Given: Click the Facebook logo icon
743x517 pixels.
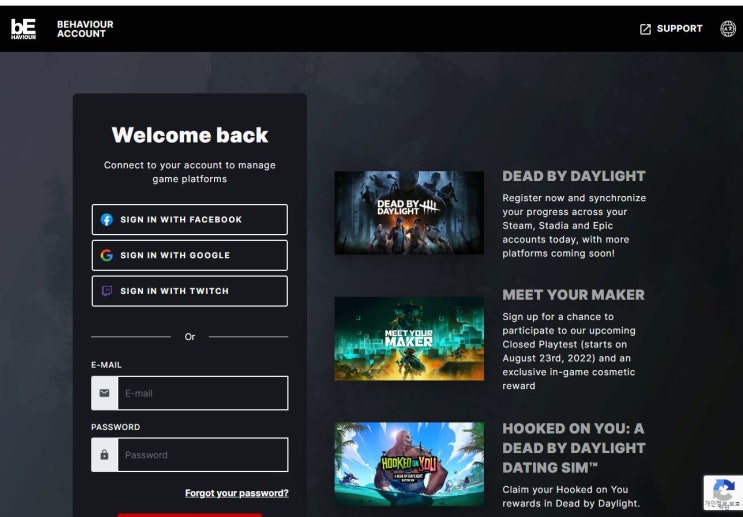Looking at the screenshot, I should pos(107,219).
